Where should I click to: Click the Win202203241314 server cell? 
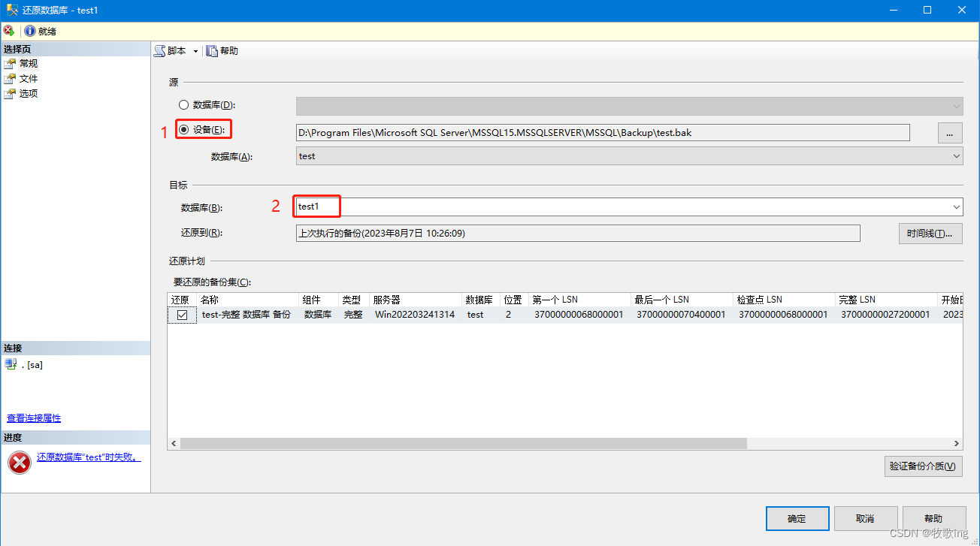(x=415, y=315)
